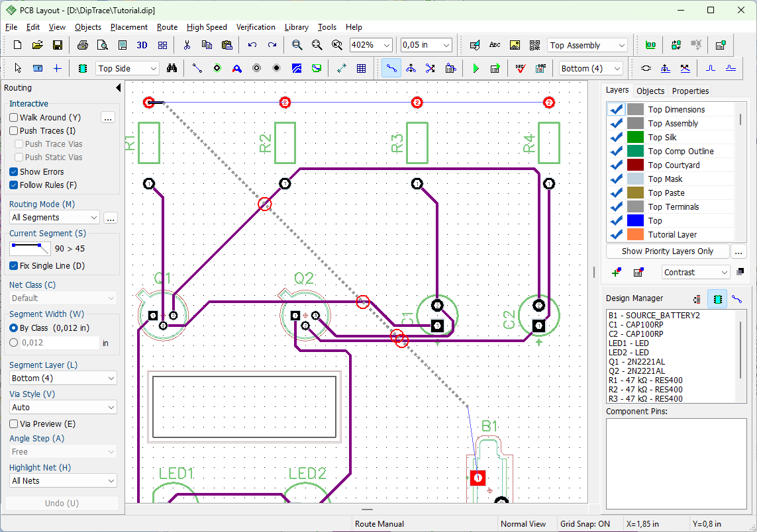The width and height of the screenshot is (757, 532).
Task: Click Show Priority Layers Only button
Action: coord(667,251)
